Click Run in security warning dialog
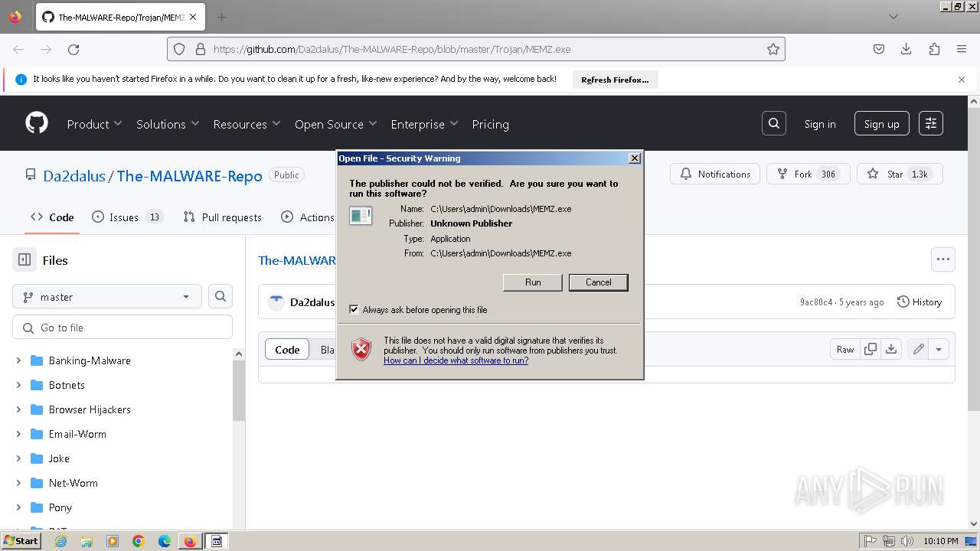 point(533,282)
